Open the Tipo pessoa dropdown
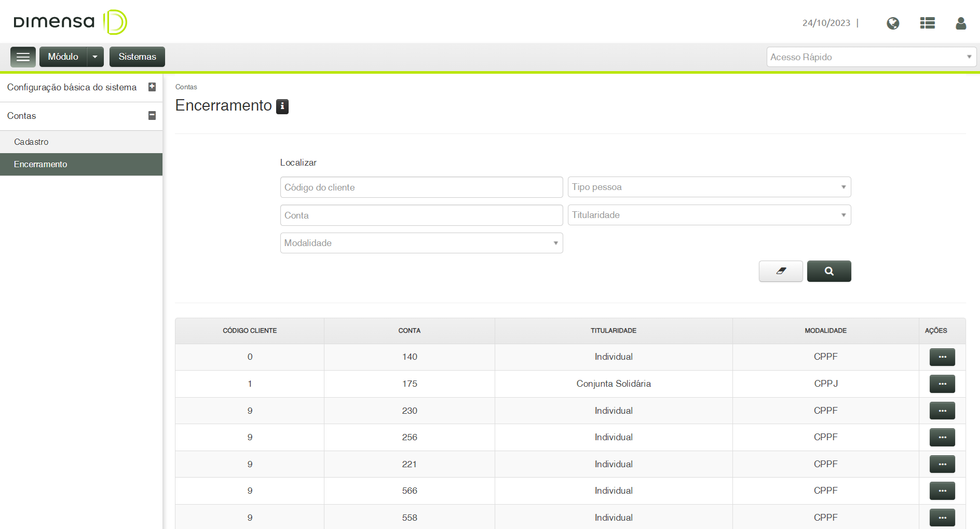 point(709,187)
